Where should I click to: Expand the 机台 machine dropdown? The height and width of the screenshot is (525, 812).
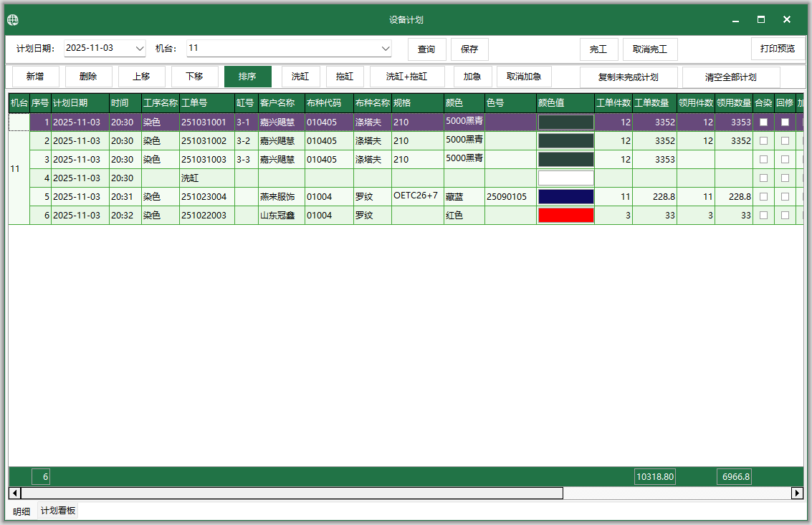(x=386, y=49)
